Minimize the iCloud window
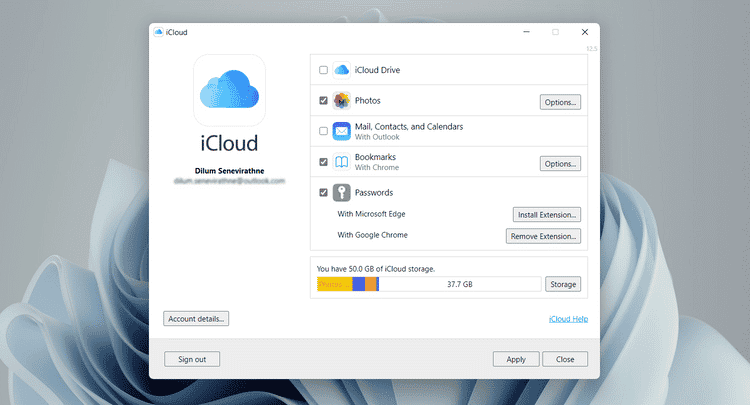Viewport: 750px width, 405px height. (x=526, y=32)
